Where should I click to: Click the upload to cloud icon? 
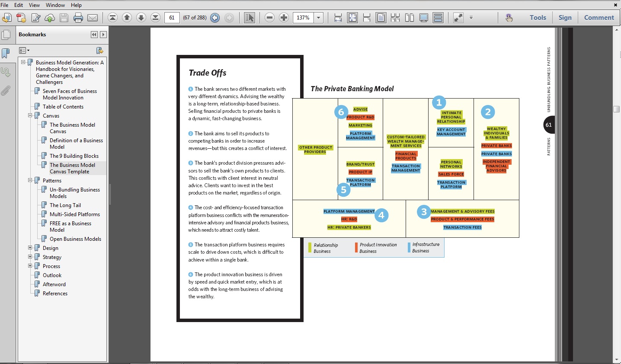pos(50,18)
